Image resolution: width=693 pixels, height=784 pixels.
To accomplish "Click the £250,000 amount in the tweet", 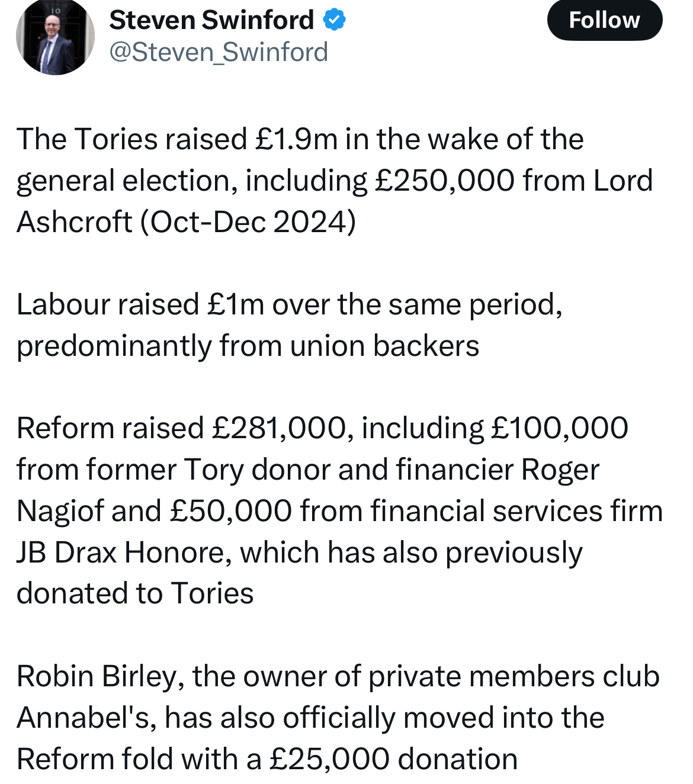I will [x=445, y=181].
